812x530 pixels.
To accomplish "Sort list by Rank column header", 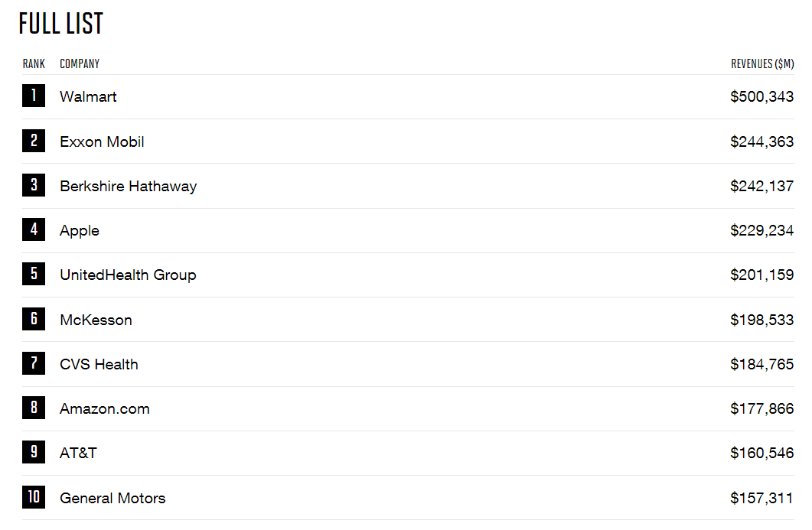I will pos(34,64).
